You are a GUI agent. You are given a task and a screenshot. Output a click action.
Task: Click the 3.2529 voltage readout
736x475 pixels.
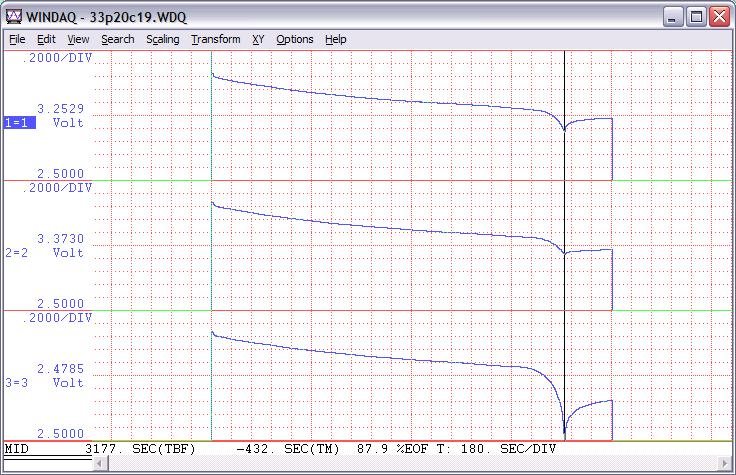(x=61, y=109)
